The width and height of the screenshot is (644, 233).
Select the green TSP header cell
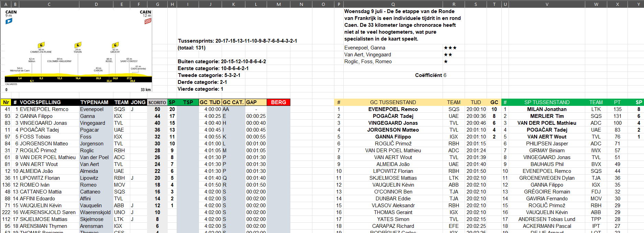coord(188,102)
